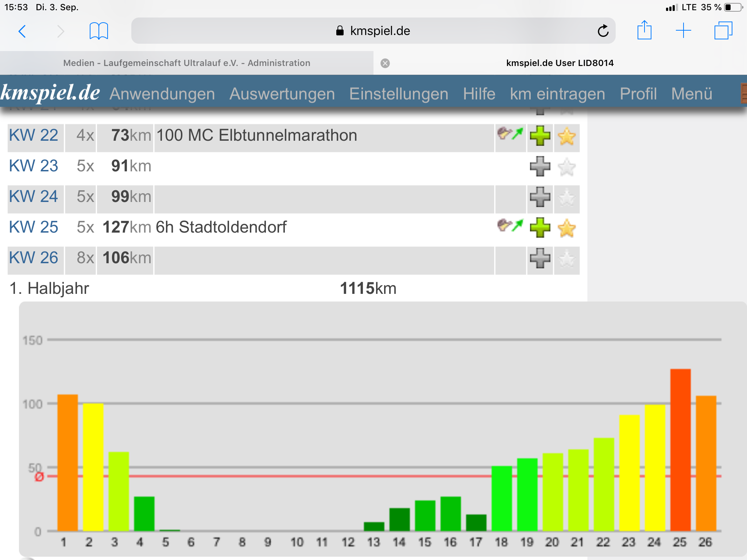Expand the Einstellungen menu
This screenshot has height=560, width=747.
[x=399, y=94]
